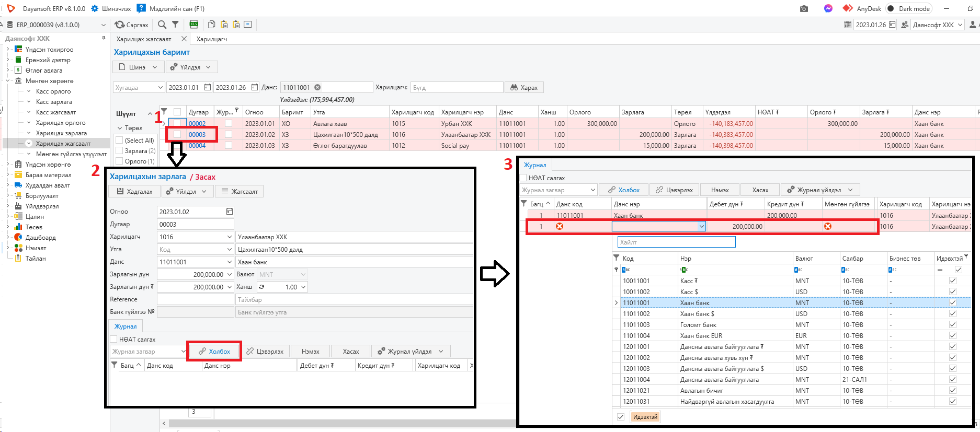The image size is (980, 432).
Task: Export to Excel via XLS icon
Action: coord(193,24)
